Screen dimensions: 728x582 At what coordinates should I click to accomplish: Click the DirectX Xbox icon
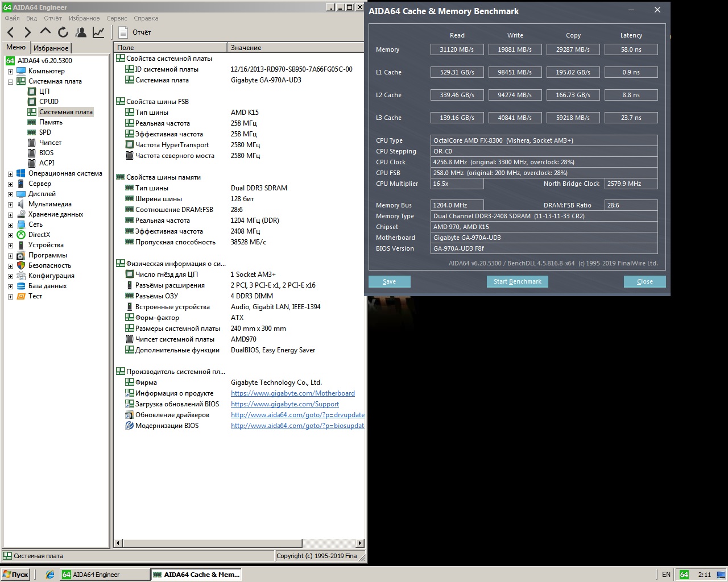pyautogui.click(x=21, y=235)
